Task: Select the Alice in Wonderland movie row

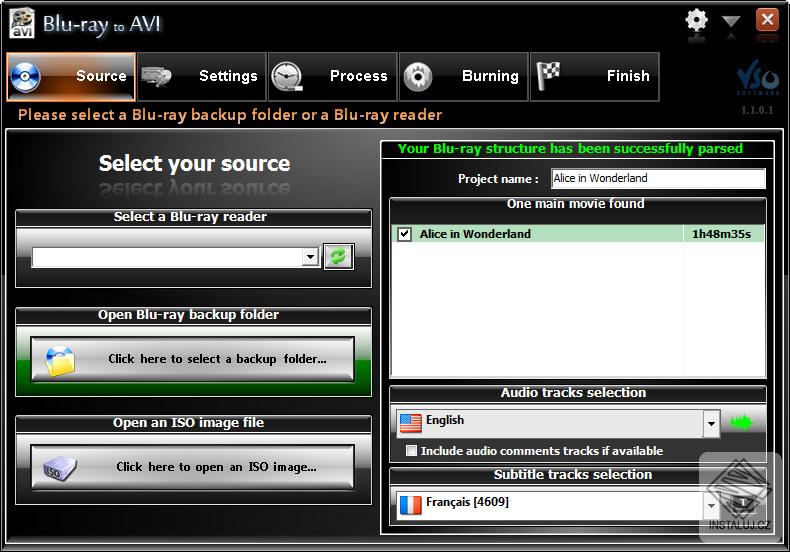Action: click(x=578, y=234)
